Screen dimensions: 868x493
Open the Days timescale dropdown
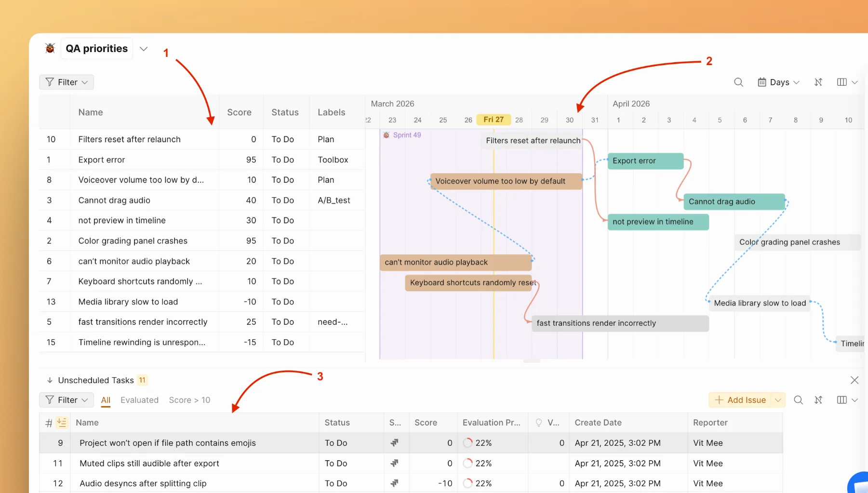pos(779,82)
